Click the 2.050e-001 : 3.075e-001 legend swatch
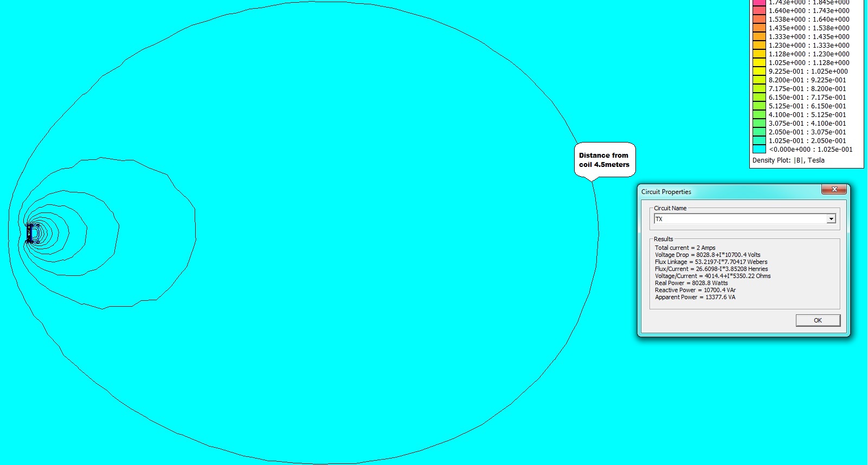This screenshot has height=465, width=868. pyautogui.click(x=759, y=132)
